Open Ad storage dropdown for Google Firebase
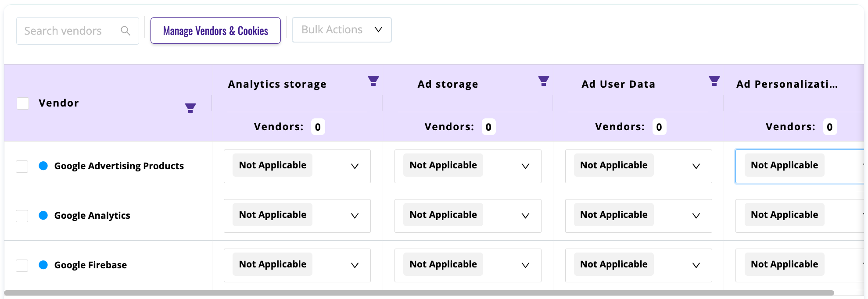Image resolution: width=868 pixels, height=299 pixels. (x=468, y=265)
